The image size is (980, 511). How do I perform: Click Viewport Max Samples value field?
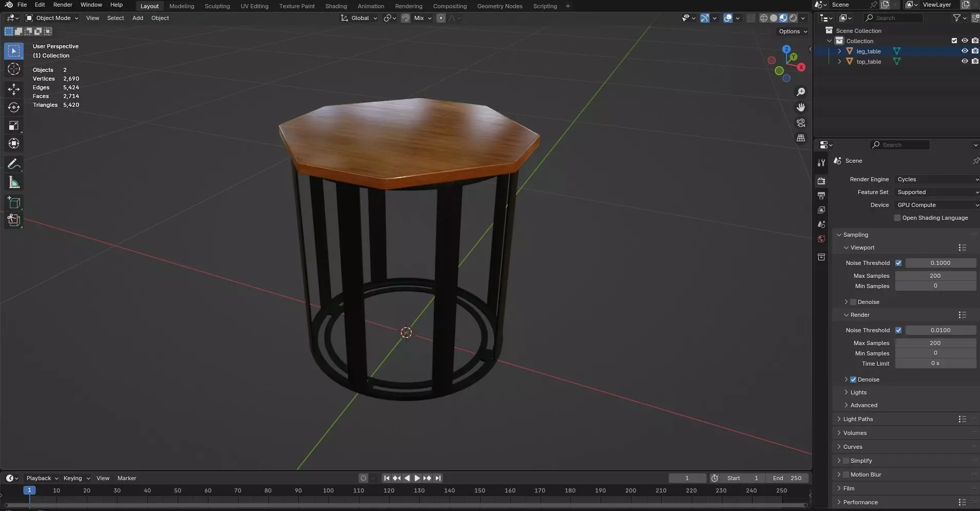[x=935, y=276]
